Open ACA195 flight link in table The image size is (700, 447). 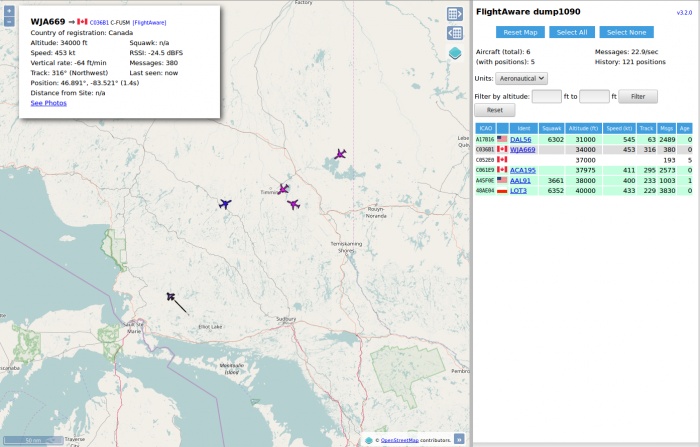(x=523, y=170)
